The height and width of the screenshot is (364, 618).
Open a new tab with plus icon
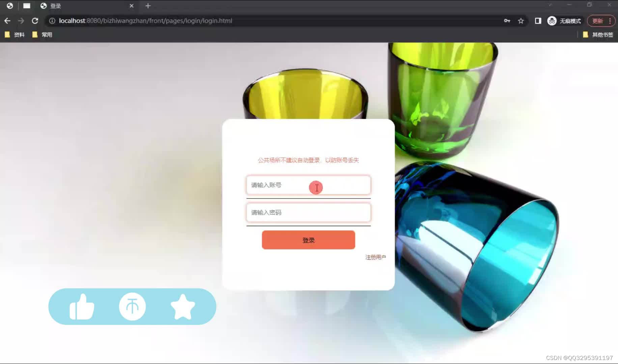[148, 6]
